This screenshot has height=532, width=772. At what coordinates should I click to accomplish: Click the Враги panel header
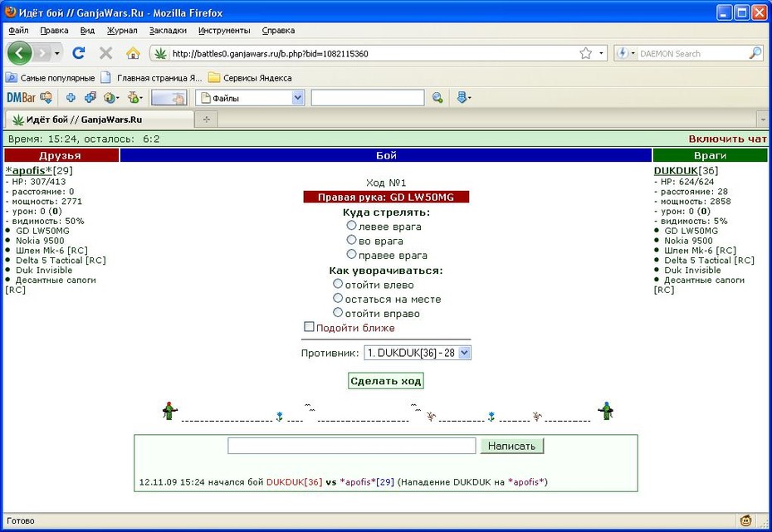[710, 155]
